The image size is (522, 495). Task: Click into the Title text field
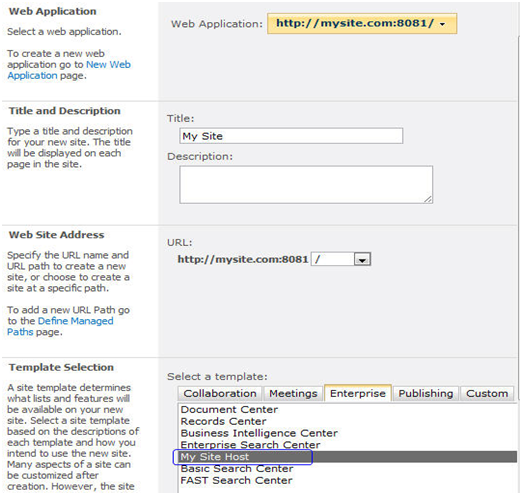[291, 136]
